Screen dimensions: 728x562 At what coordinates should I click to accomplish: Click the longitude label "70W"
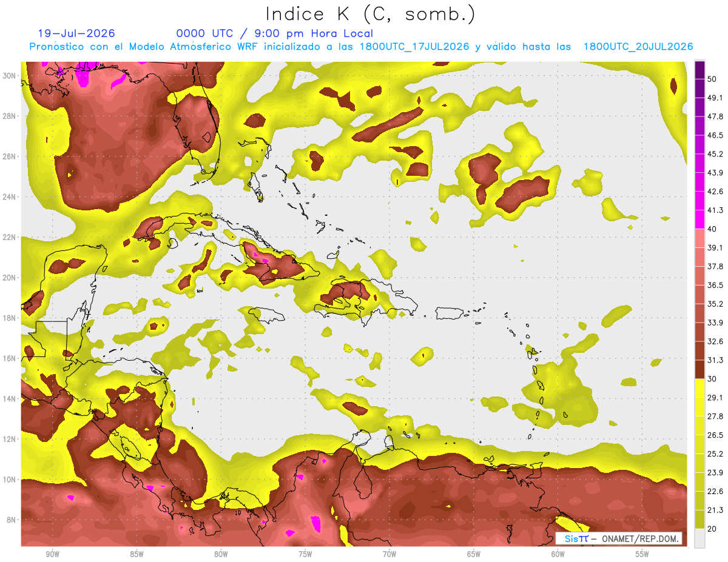tap(389, 554)
